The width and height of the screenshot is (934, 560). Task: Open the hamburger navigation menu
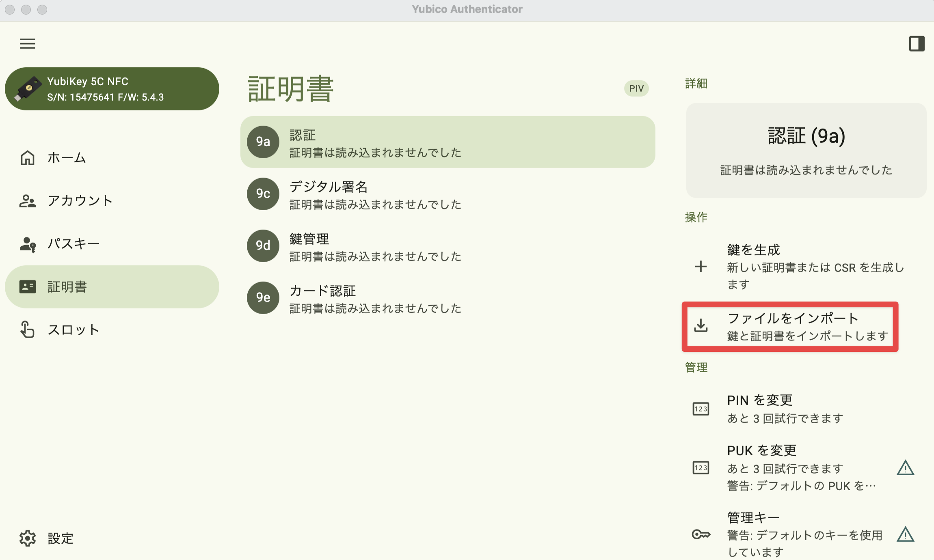coord(28,43)
